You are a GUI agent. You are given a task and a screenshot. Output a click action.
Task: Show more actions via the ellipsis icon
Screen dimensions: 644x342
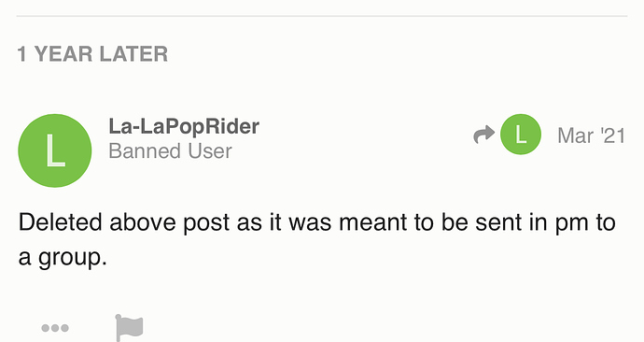[55, 328]
